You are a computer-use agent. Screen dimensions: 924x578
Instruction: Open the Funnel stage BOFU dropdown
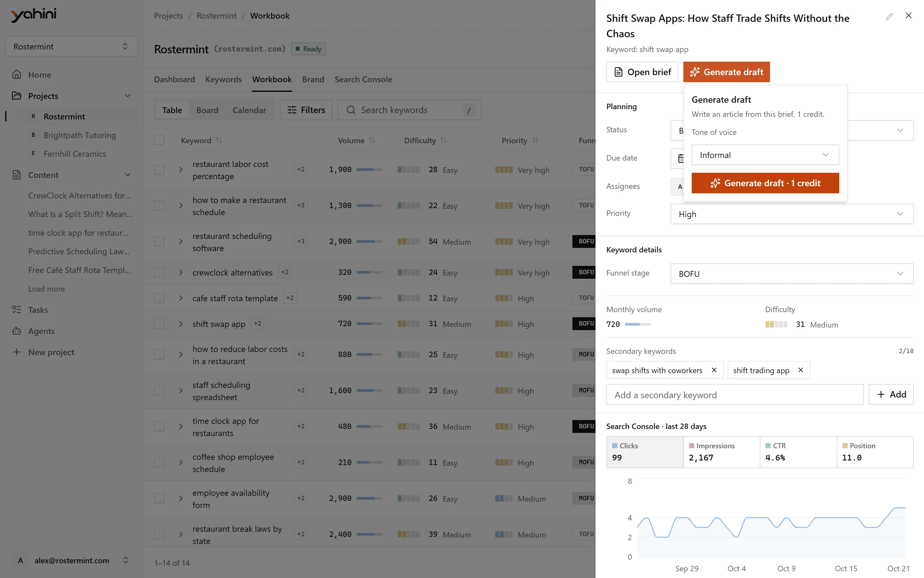[x=792, y=274]
